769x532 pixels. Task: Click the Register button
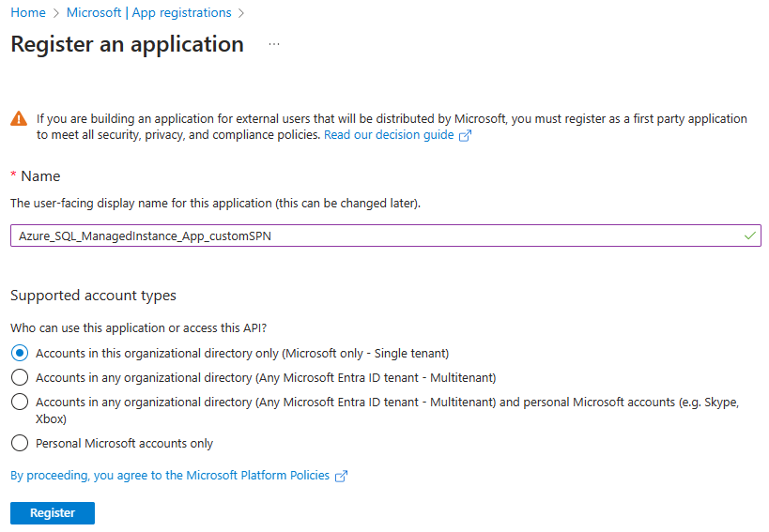[53, 513]
